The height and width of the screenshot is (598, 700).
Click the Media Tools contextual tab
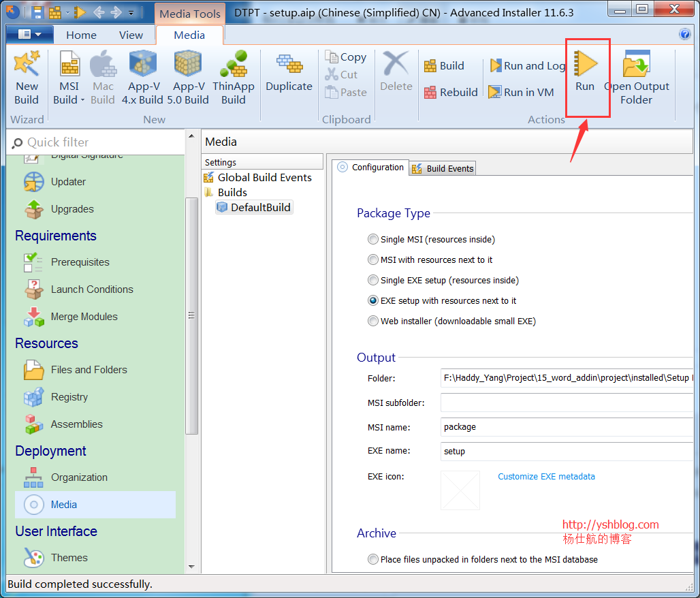click(190, 14)
